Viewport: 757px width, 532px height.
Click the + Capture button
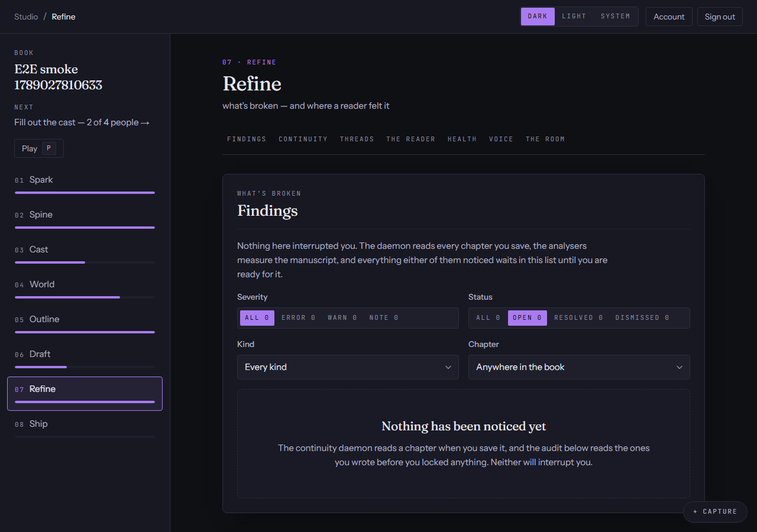click(715, 512)
